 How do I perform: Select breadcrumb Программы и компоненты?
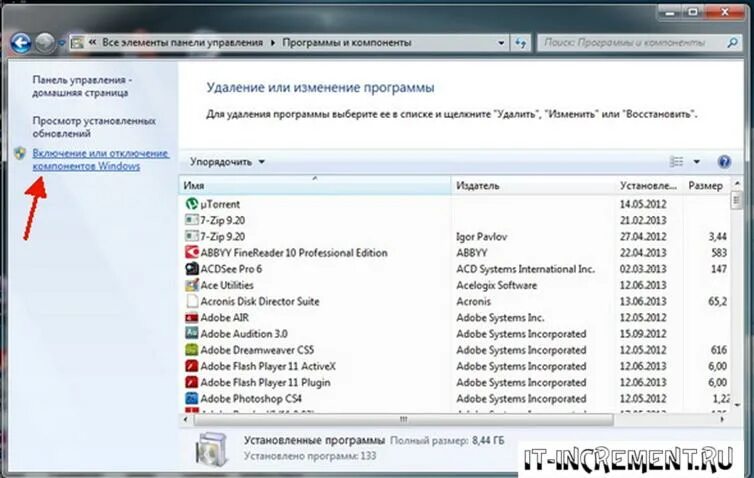tap(346, 42)
